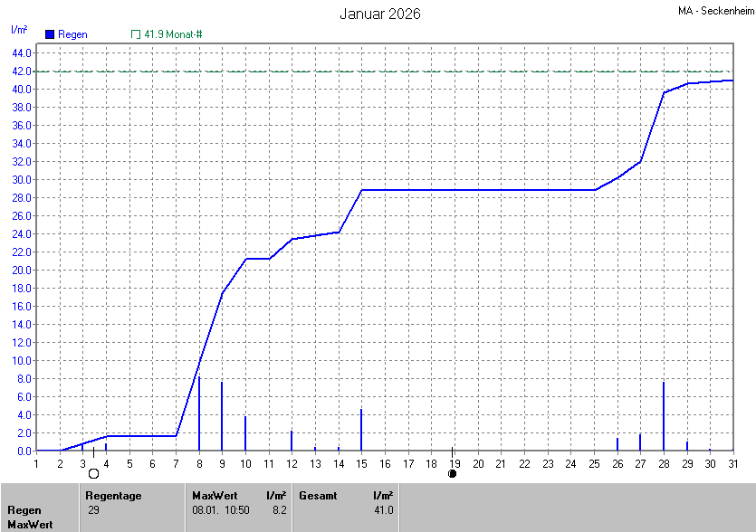This screenshot has width=756, height=532.
Task: Click the 'Januar 2026' chart title
Action: coord(379,14)
